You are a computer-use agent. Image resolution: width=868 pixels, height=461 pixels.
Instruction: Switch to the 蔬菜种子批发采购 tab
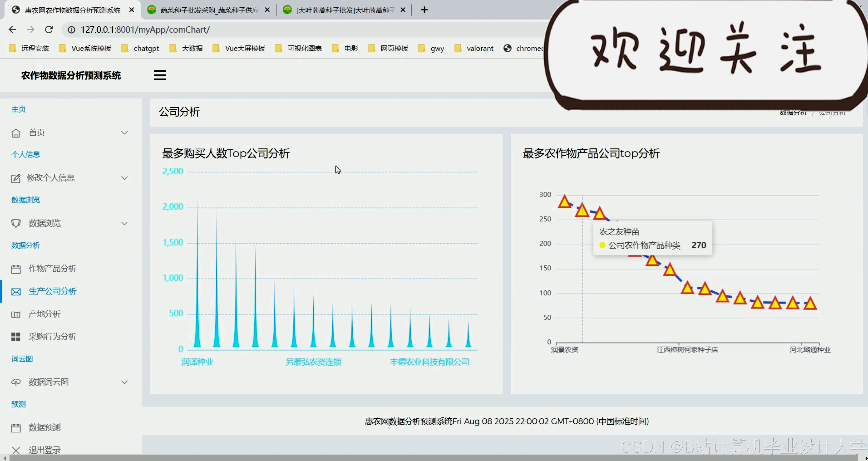tap(209, 10)
